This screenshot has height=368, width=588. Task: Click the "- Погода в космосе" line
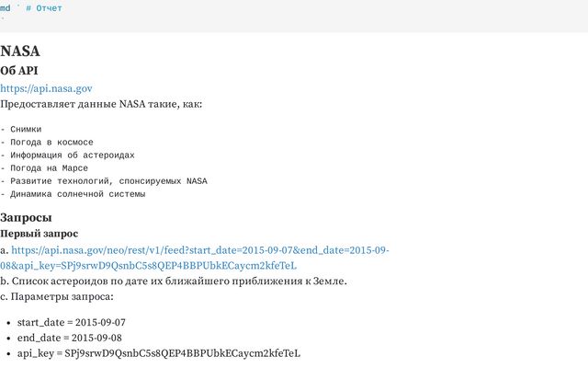pos(47,143)
